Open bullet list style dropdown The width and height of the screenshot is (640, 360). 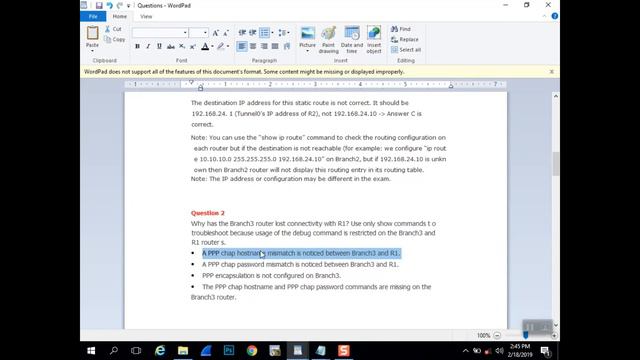(272, 33)
